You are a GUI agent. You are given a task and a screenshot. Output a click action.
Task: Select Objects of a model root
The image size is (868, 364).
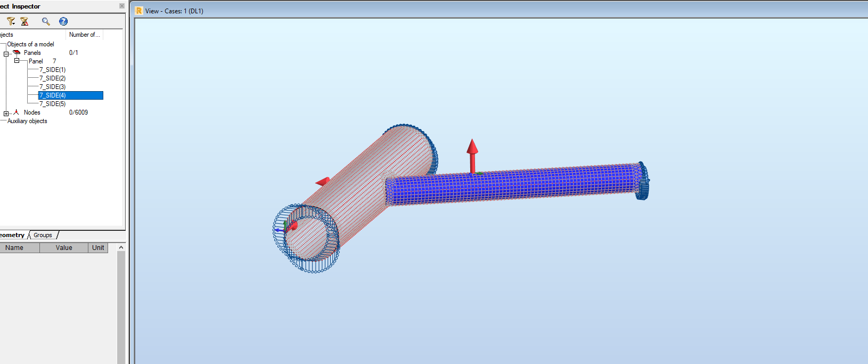click(30, 44)
